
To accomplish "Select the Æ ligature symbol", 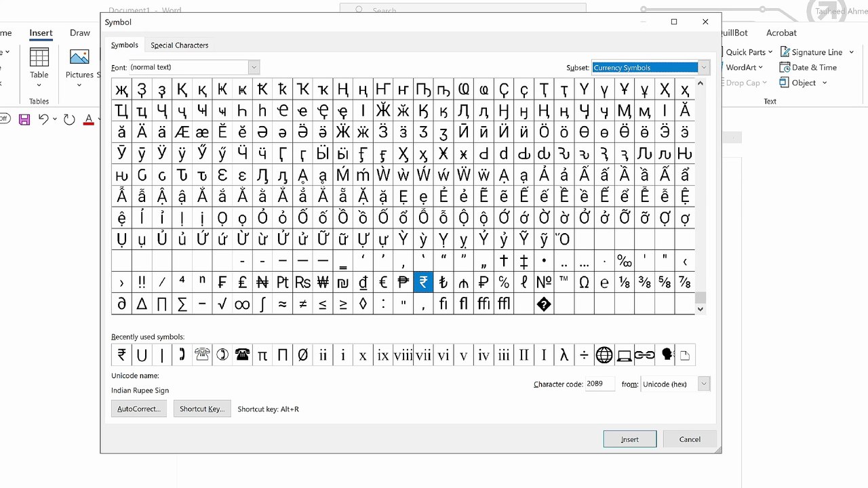I will (x=182, y=131).
